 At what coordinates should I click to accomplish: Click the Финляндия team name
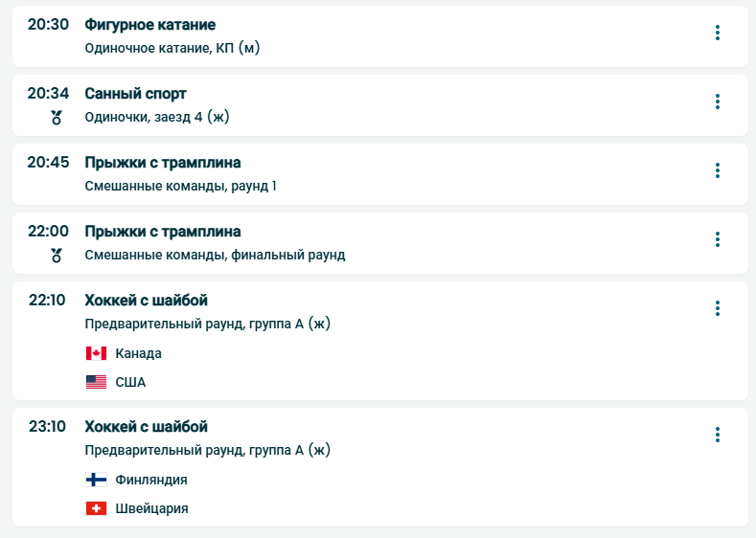pos(151,480)
